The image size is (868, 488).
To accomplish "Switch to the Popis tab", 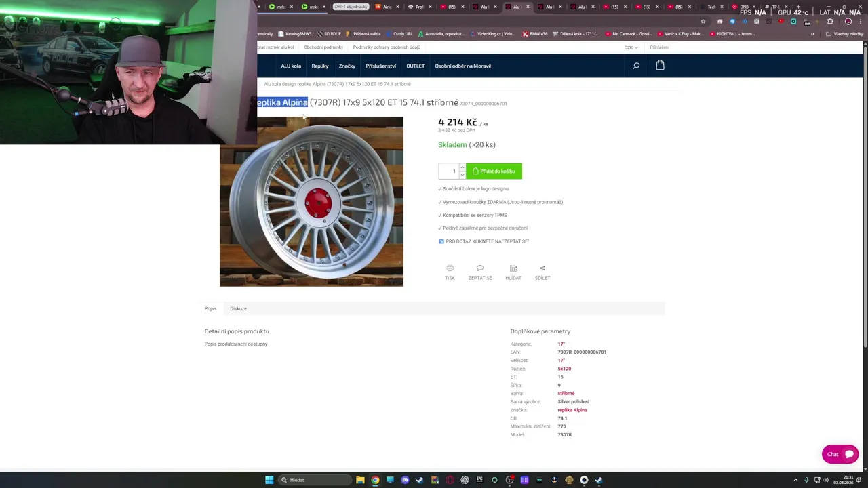I will tap(211, 308).
